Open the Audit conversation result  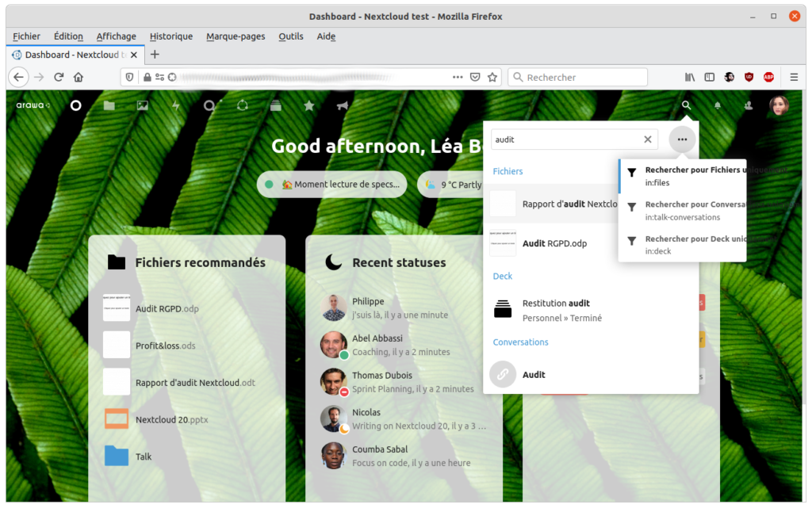(x=591, y=375)
